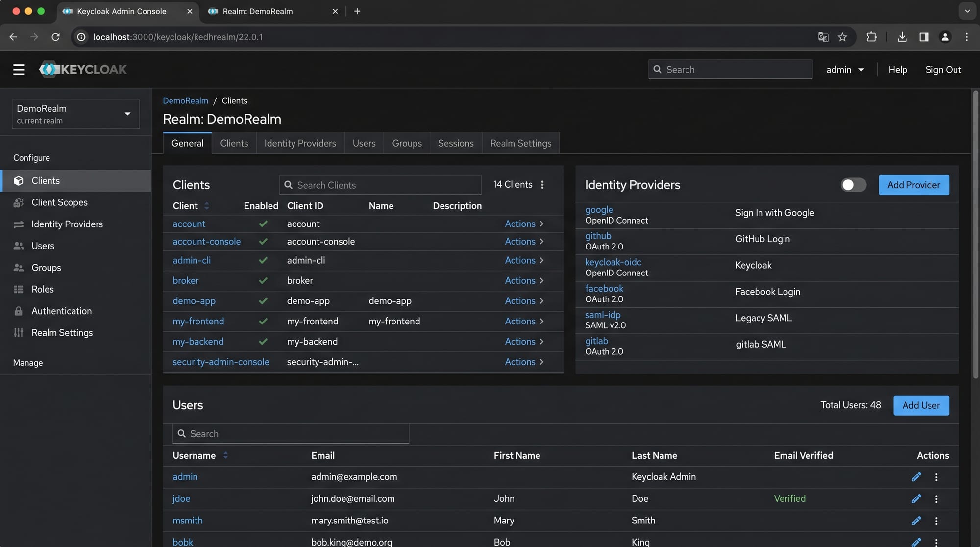Click the translate page icon in address bar
Screen dimensions: 980x547
823,37
